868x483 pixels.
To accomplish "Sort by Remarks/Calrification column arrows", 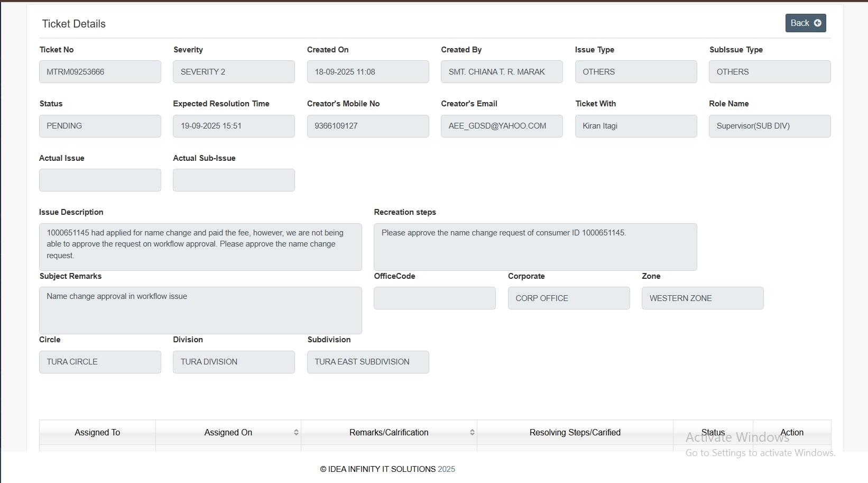I will click(472, 432).
